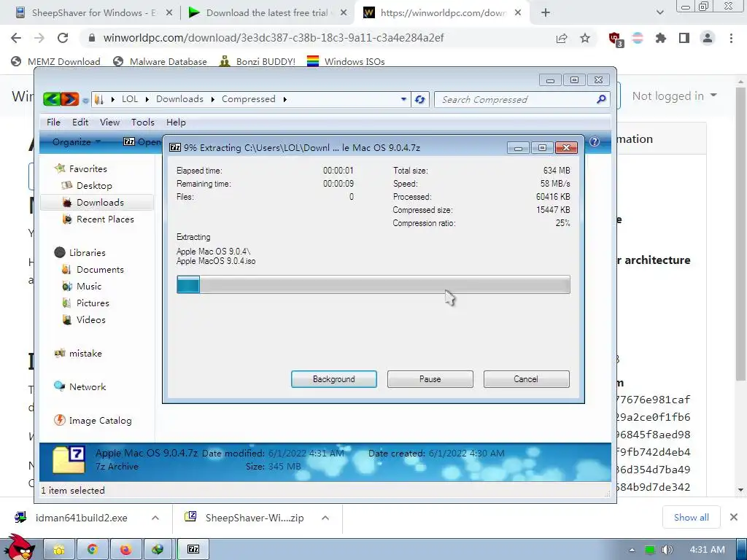
Task: Open Explorer recent locations dropdown arrow
Action: coord(85,101)
